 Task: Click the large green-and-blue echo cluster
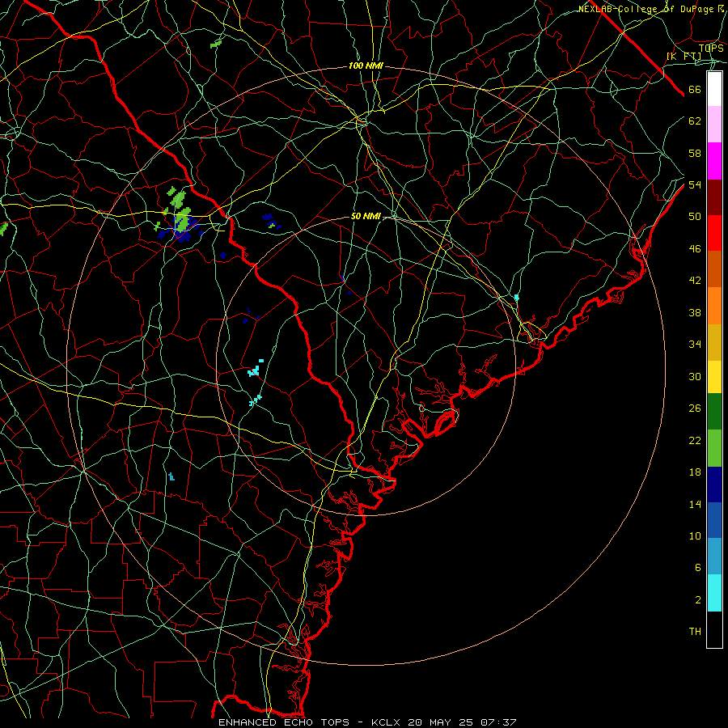point(180,216)
